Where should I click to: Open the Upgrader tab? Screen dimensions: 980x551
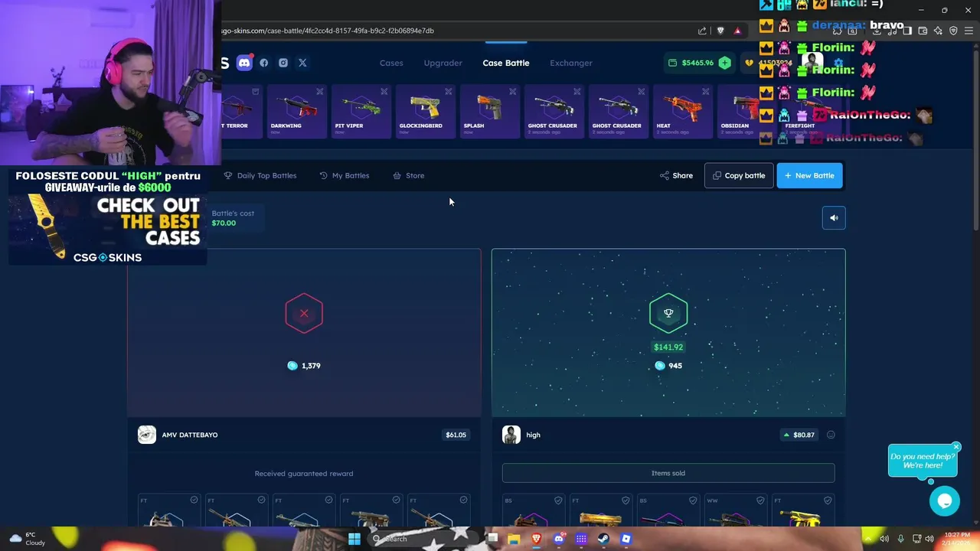tap(443, 63)
